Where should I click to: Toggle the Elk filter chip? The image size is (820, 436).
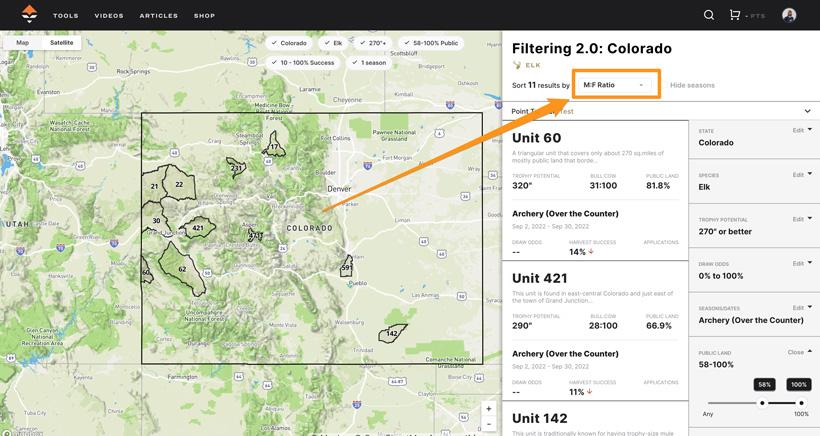[x=333, y=43]
